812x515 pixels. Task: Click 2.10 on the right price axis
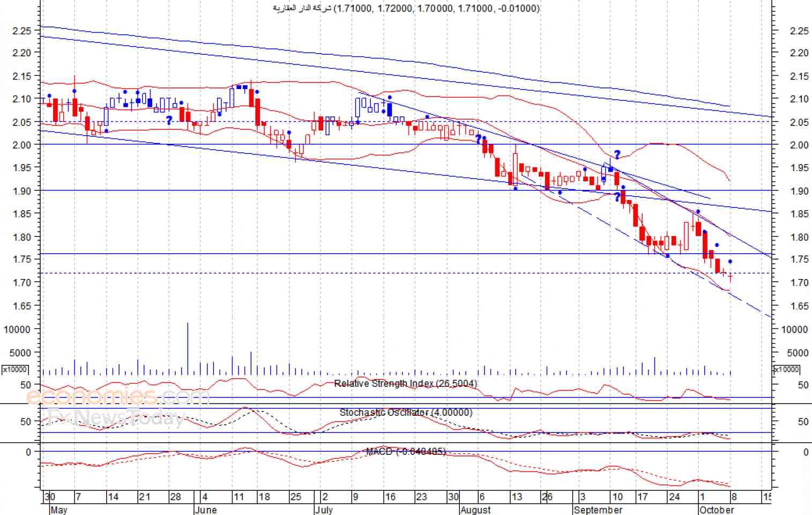[x=799, y=99]
